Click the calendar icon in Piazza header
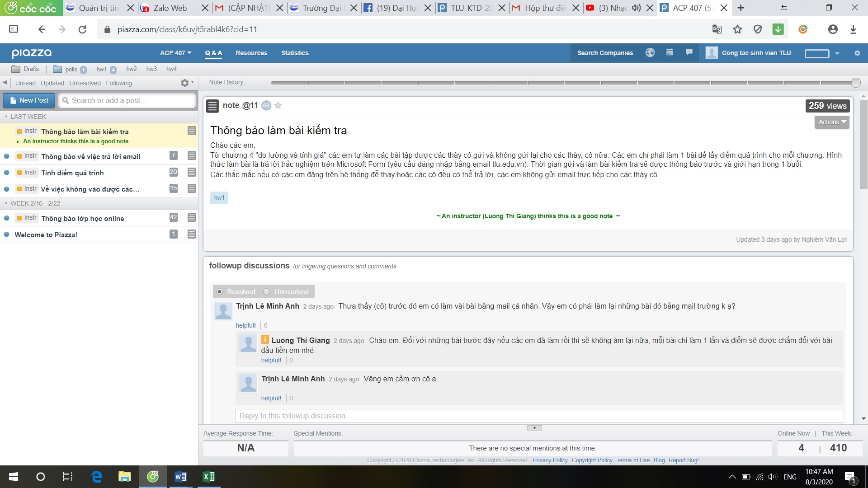 [x=670, y=52]
